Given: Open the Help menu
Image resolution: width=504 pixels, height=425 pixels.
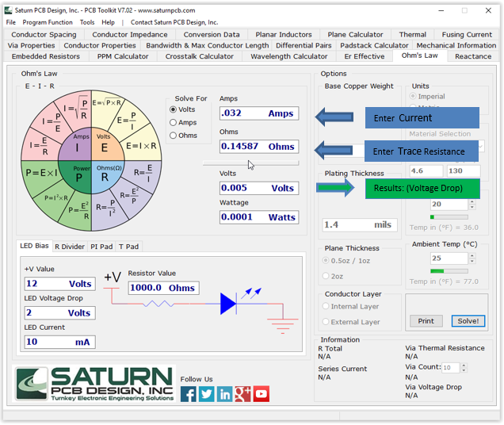Looking at the screenshot, I should pos(108,22).
